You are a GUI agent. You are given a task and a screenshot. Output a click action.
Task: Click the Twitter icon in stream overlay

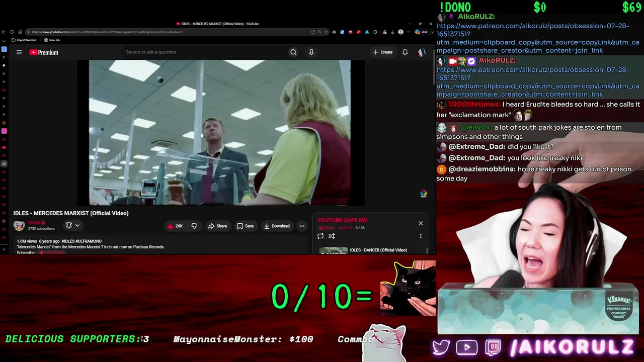point(441,347)
